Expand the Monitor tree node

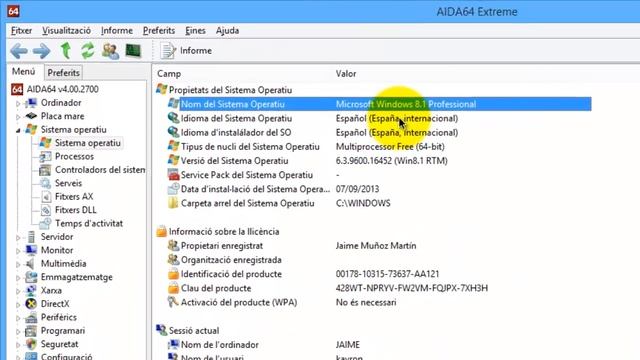[x=18, y=251]
